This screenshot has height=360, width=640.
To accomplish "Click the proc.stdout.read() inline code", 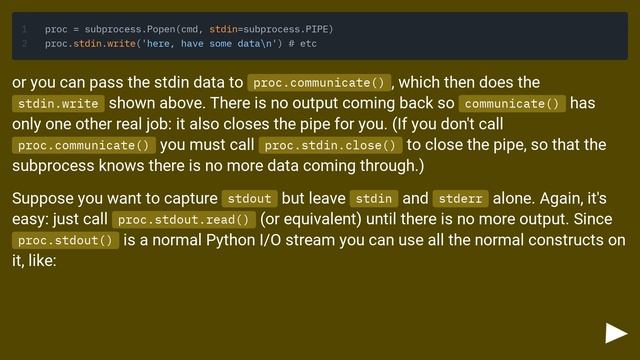I will coord(184,220).
